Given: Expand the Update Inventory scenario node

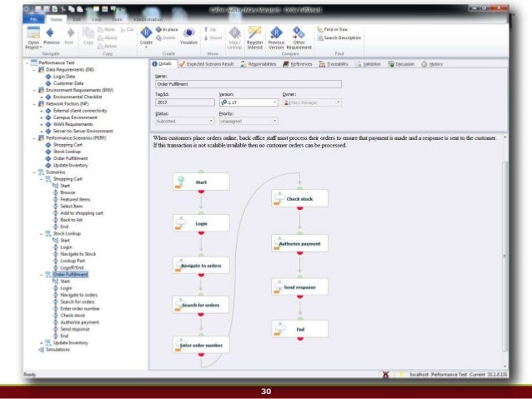Looking at the screenshot, I should coord(42,342).
